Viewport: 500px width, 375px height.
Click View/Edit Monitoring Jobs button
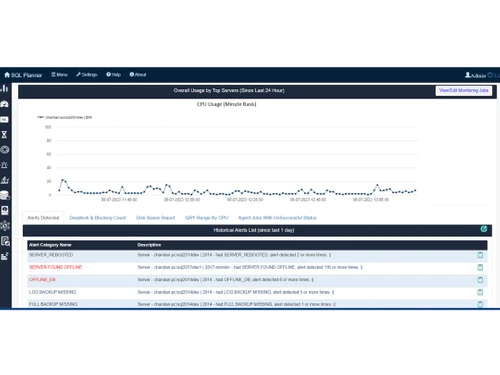(x=464, y=90)
